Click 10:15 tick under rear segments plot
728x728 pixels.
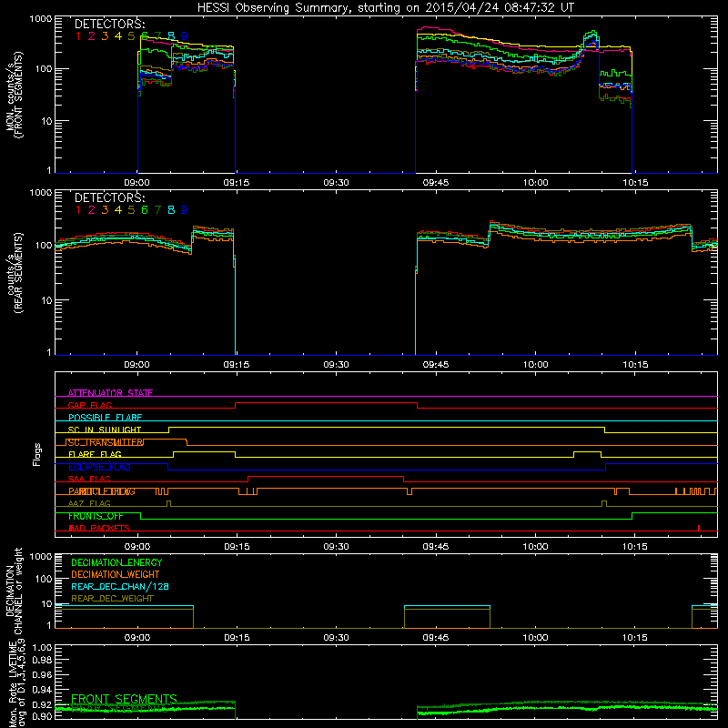(x=635, y=365)
